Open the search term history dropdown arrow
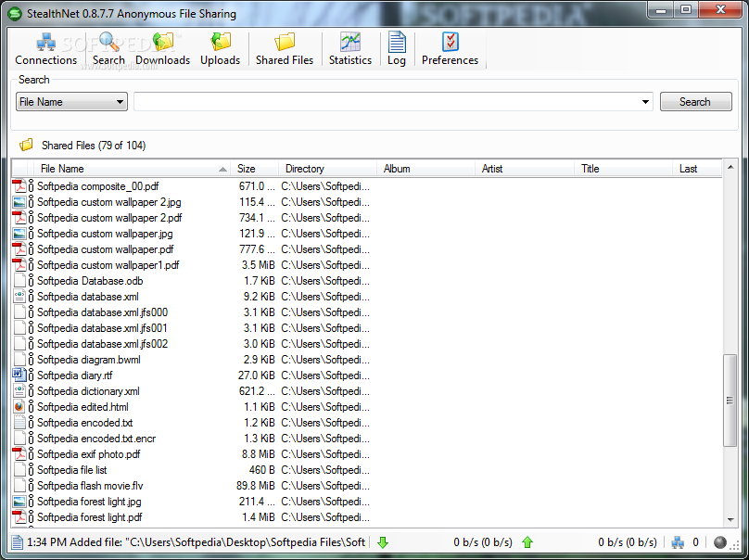Viewport: 749px width, 560px height. tap(645, 102)
